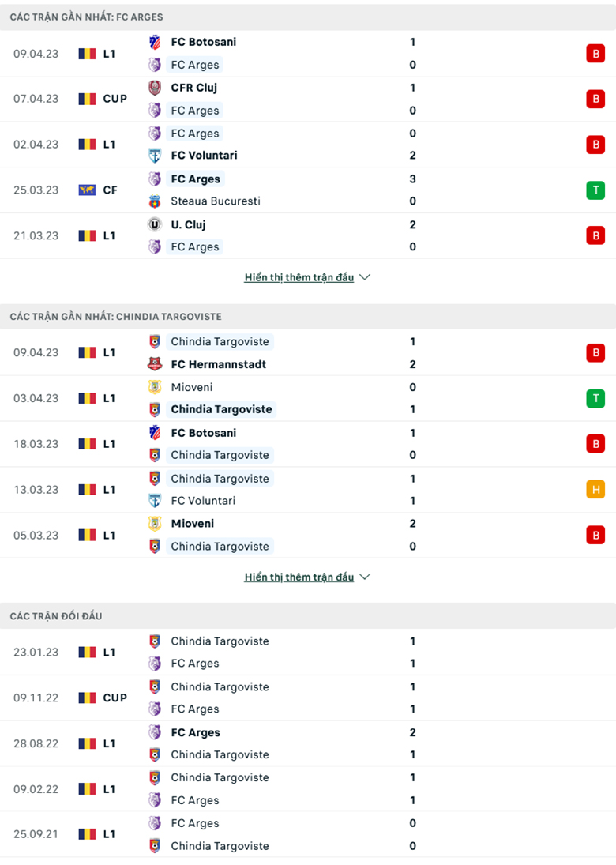Open the 23.01.23 head-to-head match row
This screenshot has width=616, height=865.
[308, 653]
